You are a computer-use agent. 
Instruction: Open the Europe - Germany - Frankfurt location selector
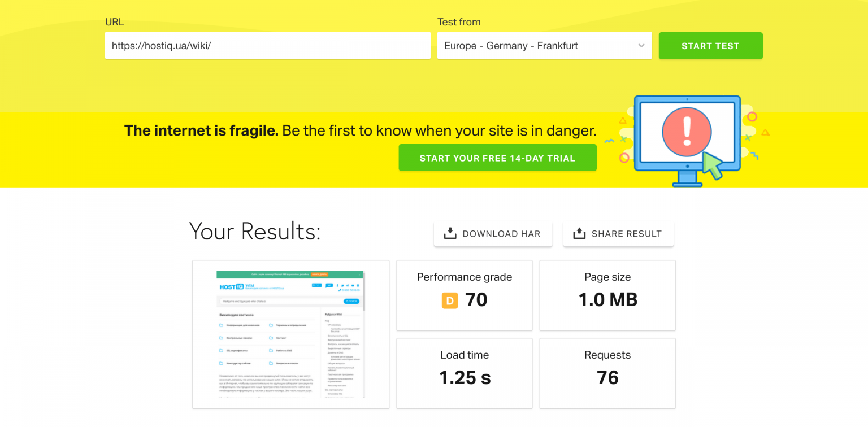click(x=537, y=46)
